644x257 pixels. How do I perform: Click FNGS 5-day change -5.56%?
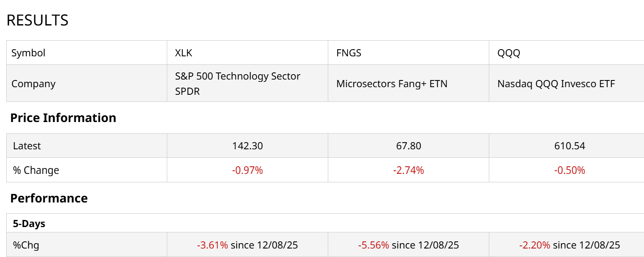(373, 245)
